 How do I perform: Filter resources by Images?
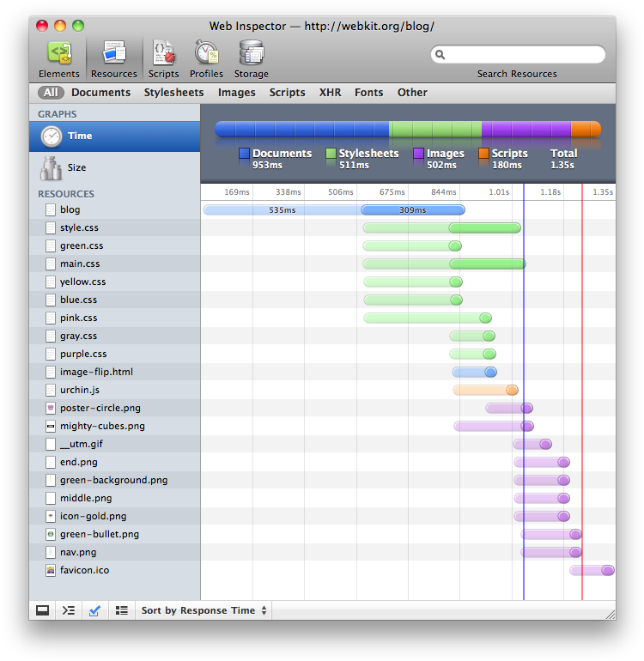236,93
